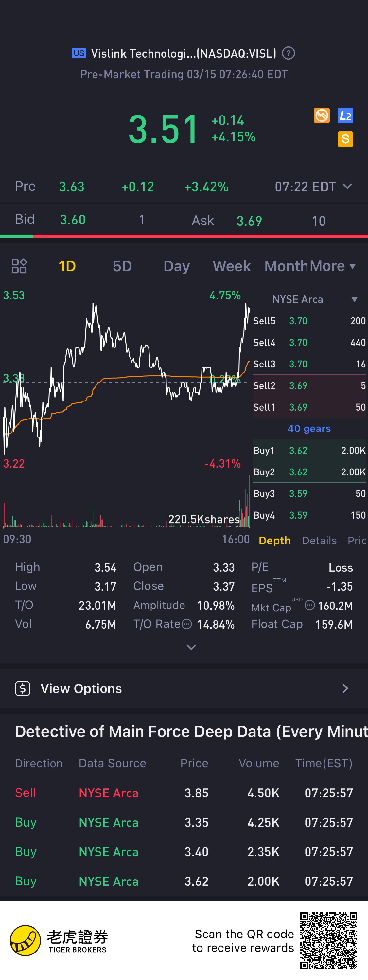Screen dimensions: 368x980
Task: Tap the EPS TTM -1.35 value
Action: 339,586
